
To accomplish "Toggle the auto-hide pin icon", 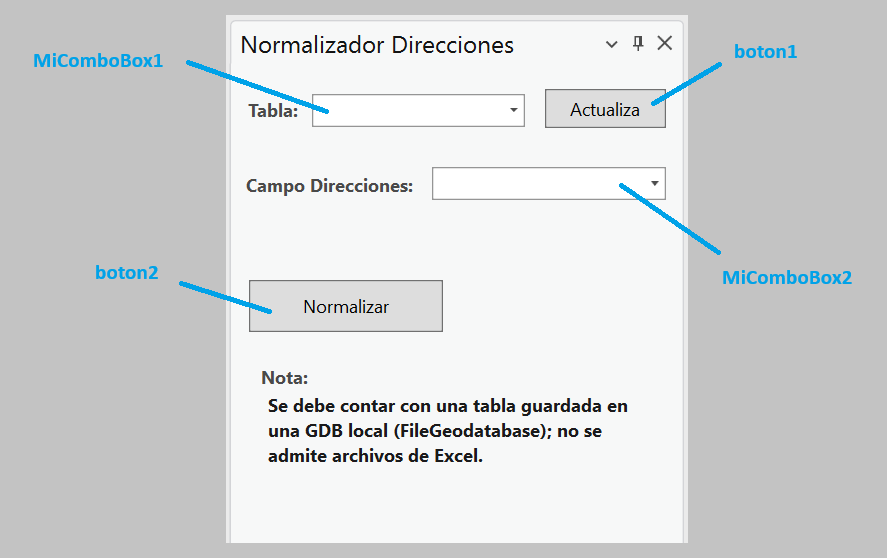I will coord(638,44).
